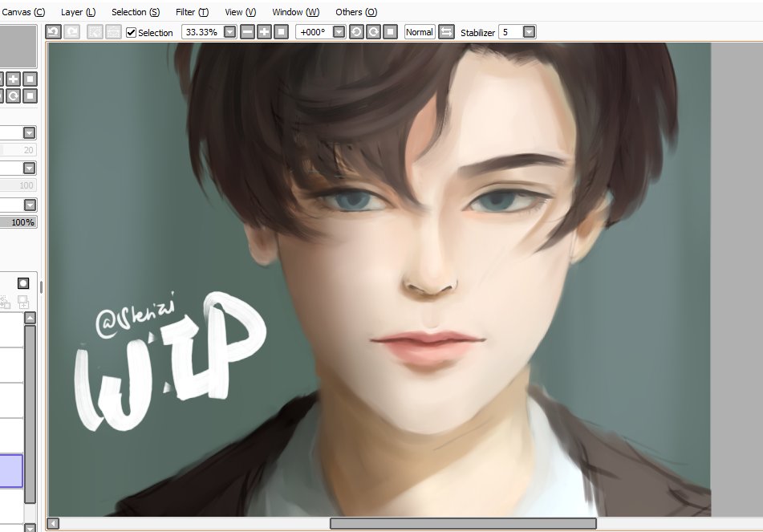
Task: Click the layer list scroll-down arrow
Action: pyautogui.click(x=30, y=528)
